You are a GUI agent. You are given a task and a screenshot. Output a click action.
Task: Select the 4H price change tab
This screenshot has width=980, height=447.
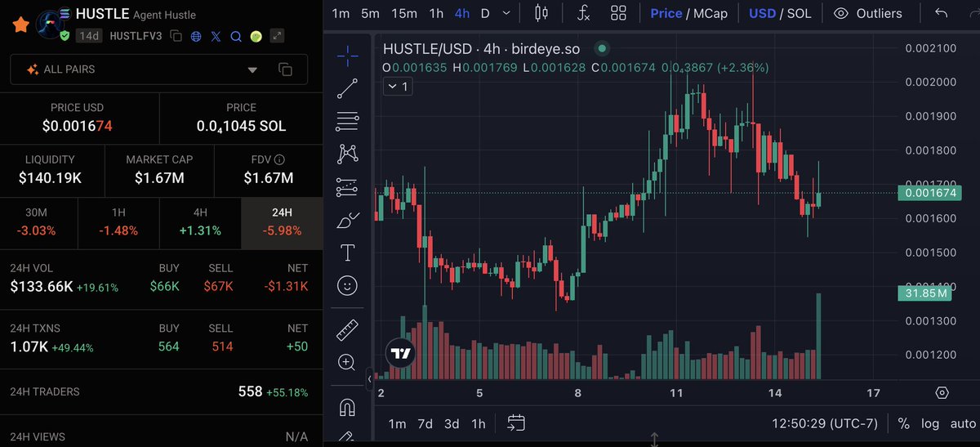(200, 221)
